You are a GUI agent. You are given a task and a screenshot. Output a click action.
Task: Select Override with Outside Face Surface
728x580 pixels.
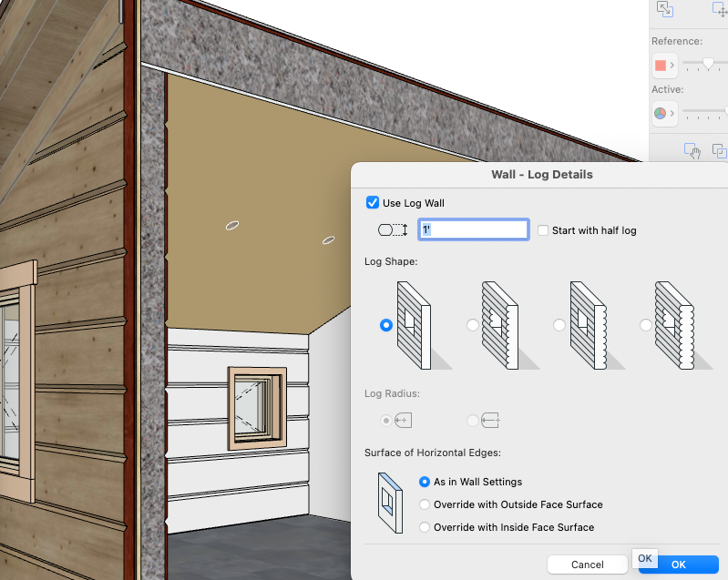click(425, 504)
